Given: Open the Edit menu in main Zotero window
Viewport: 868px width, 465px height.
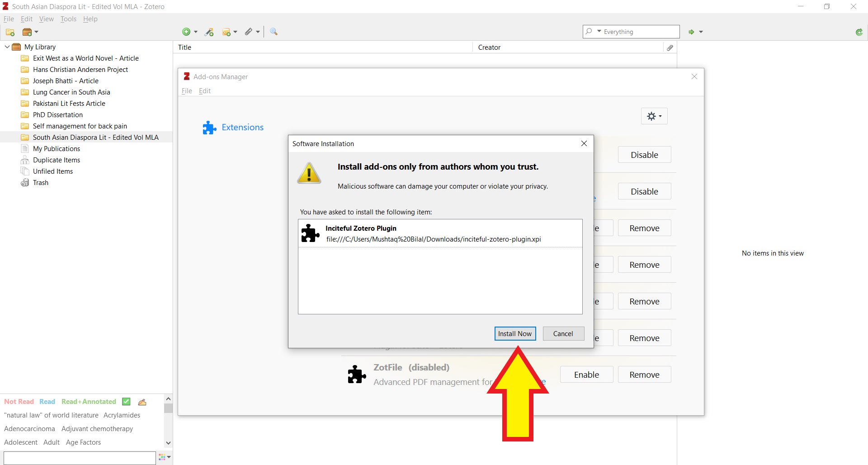Looking at the screenshot, I should (27, 19).
